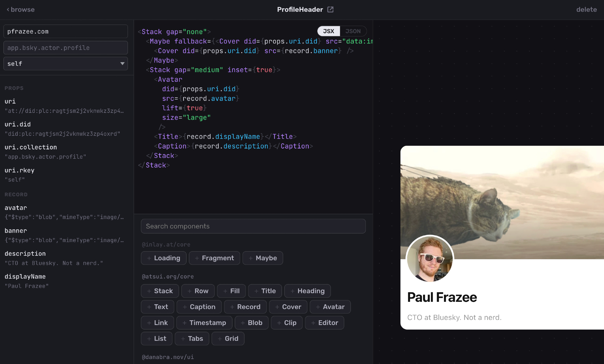Screen dimensions: 604x364
Task: Open the self record key dropdown
Action: [x=60, y=64]
